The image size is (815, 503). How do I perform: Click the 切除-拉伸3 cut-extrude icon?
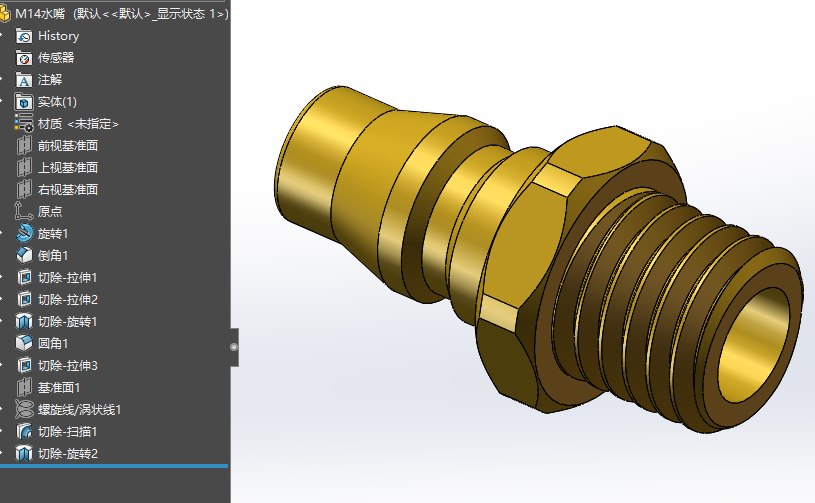click(24, 365)
